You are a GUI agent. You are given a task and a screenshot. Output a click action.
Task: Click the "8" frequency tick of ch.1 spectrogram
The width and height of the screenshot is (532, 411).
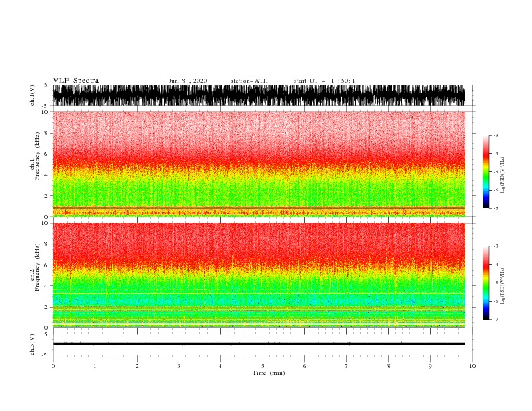(46, 133)
